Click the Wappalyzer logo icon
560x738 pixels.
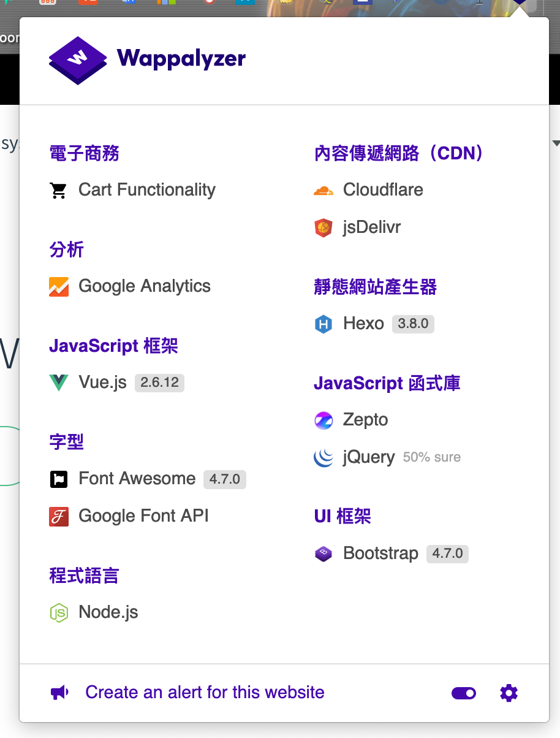coord(78,60)
